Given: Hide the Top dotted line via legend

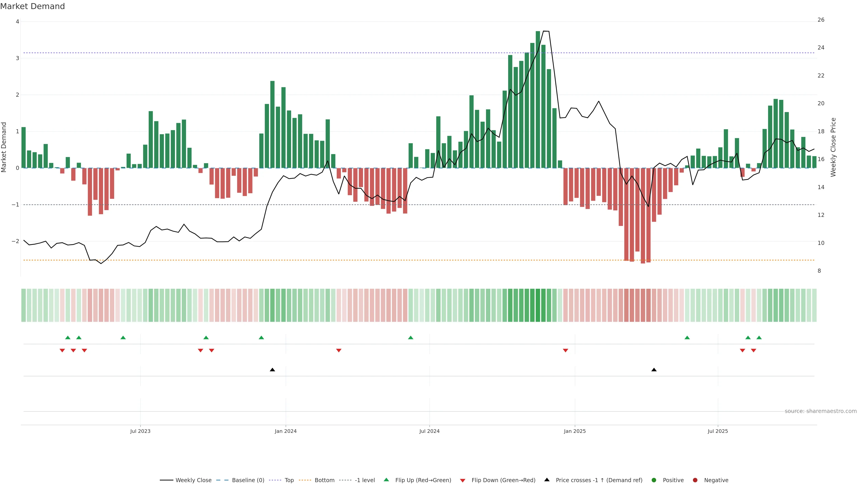Looking at the screenshot, I should coord(289,480).
